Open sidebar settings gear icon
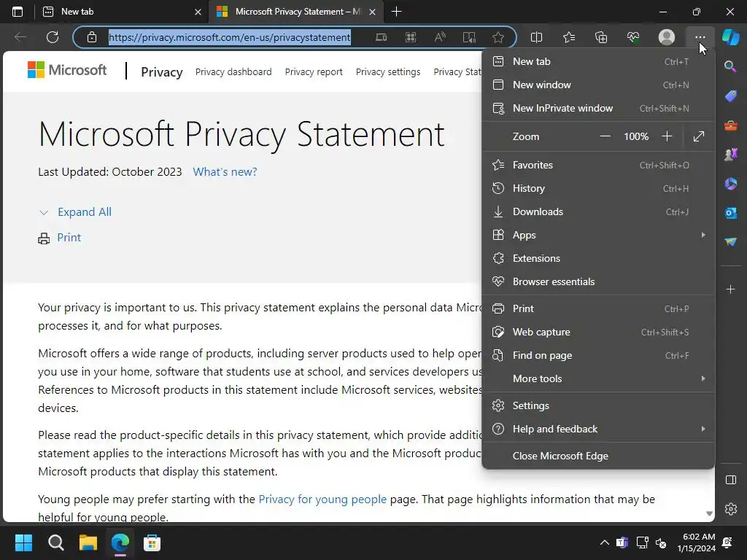Image resolution: width=747 pixels, height=560 pixels. tap(731, 508)
